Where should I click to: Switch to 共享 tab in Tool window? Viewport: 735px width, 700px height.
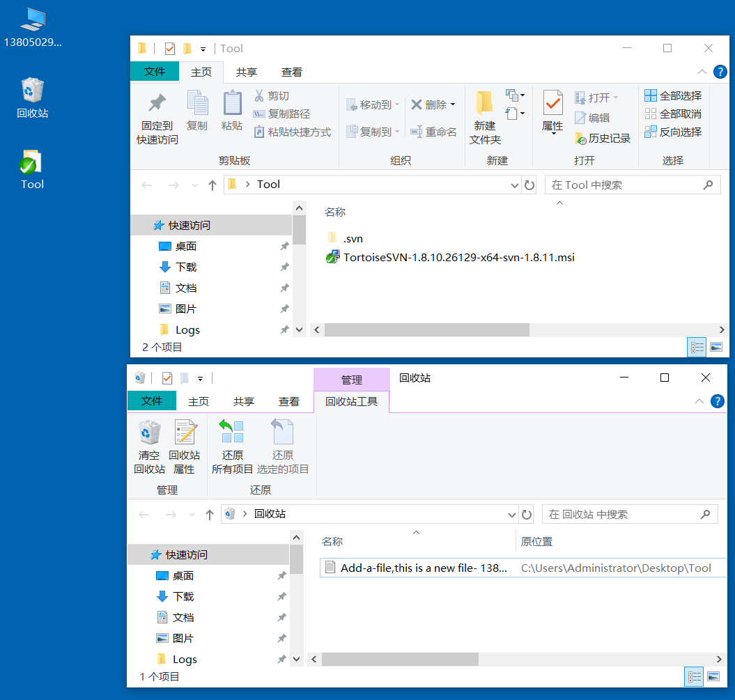(x=247, y=72)
